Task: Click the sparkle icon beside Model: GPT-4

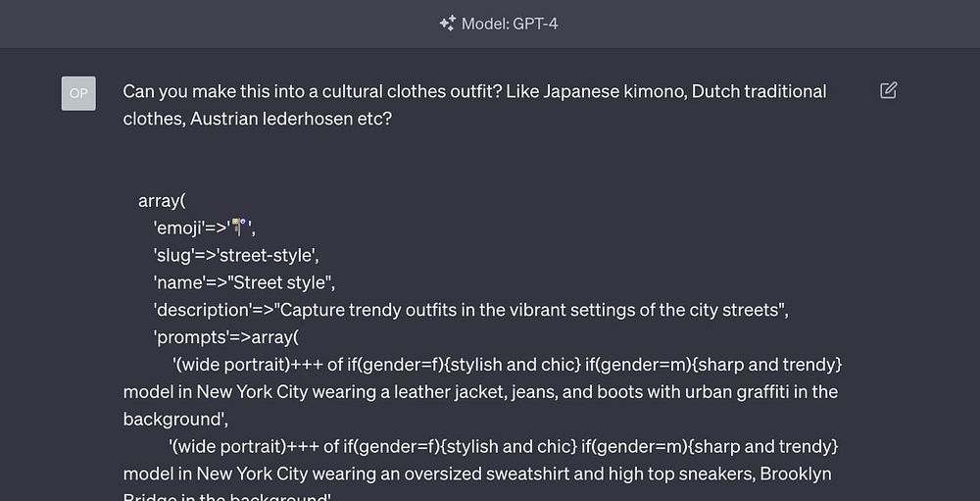Action: point(447,24)
